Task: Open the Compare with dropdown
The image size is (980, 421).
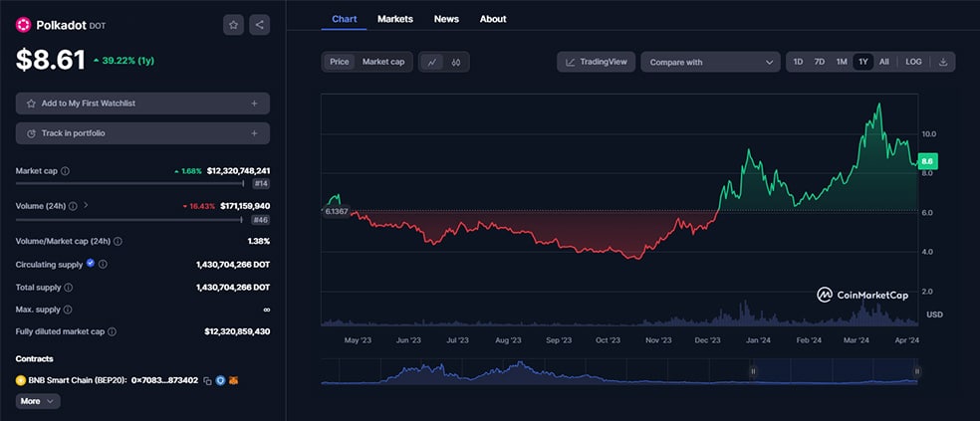Action: click(x=711, y=62)
